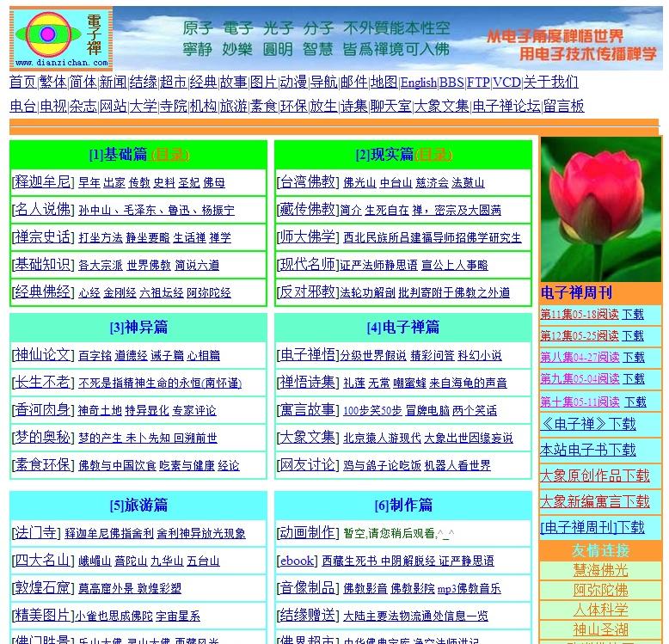Click the red lotus flower picture
This screenshot has height=644, width=669.
601,209
